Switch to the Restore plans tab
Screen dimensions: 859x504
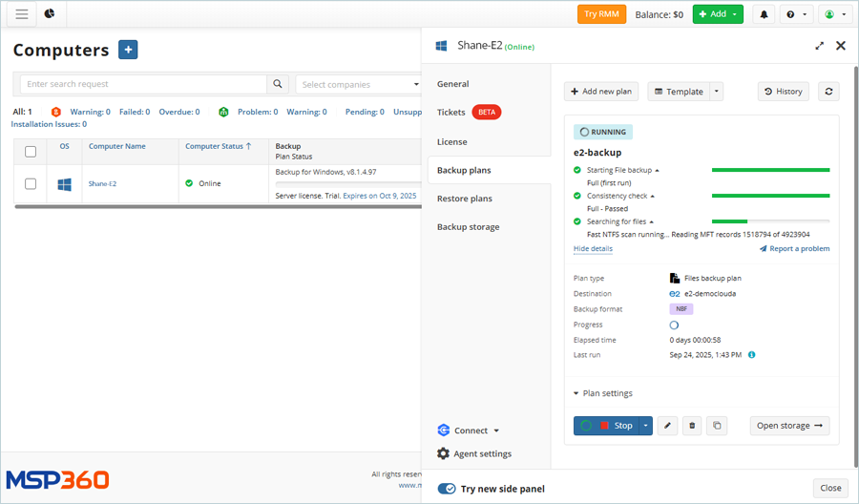[464, 199]
